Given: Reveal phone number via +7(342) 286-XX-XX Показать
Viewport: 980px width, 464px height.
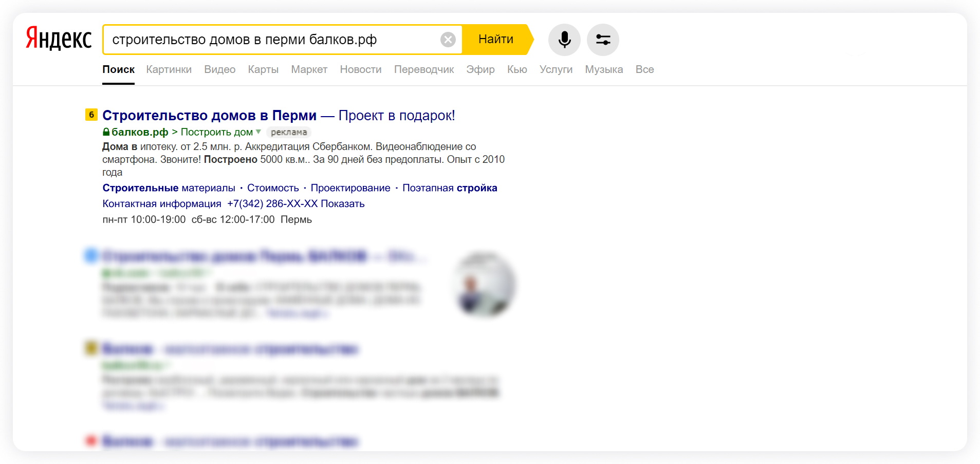Looking at the screenshot, I should 296,204.
